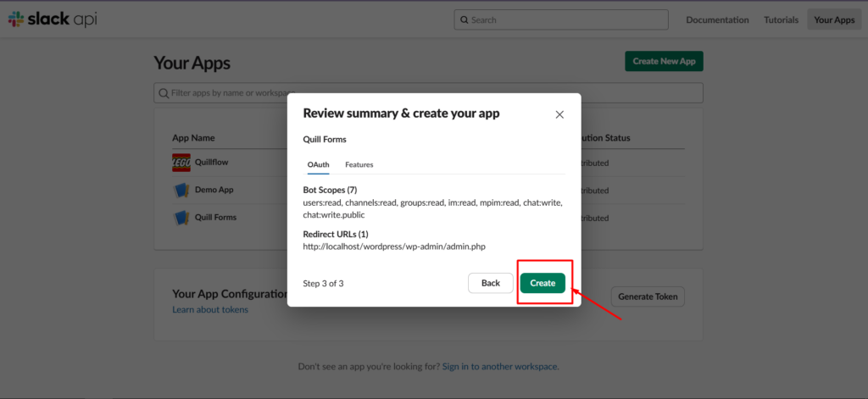Select the Bot Scopes (7) heading
Image resolution: width=868 pixels, height=399 pixels.
[x=331, y=191]
